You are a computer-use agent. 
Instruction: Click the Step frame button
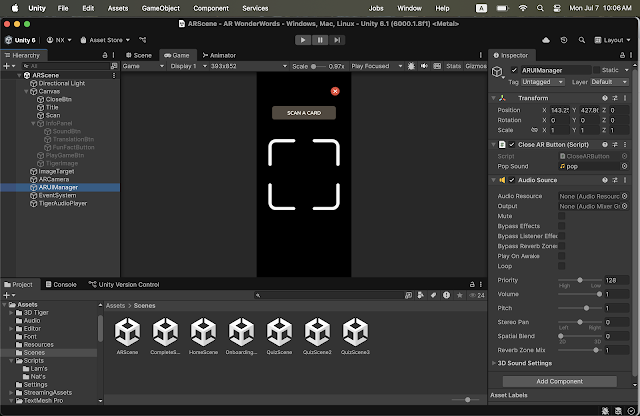point(336,40)
